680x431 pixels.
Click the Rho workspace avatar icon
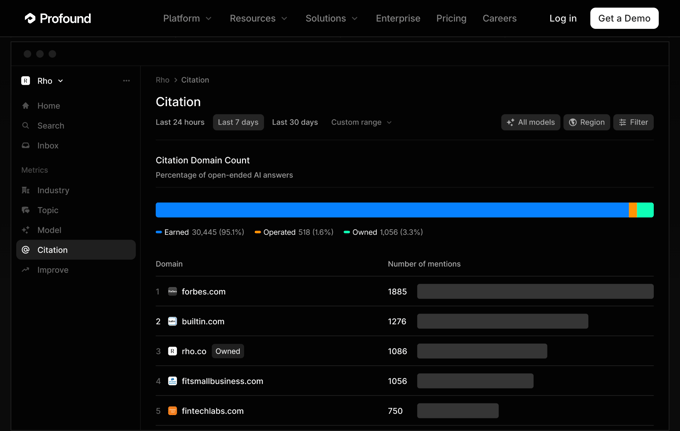26,81
